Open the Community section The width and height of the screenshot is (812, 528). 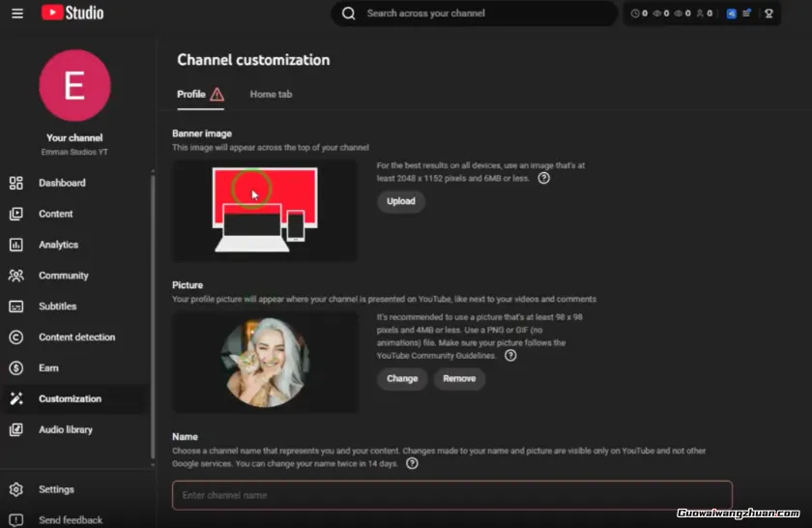[x=63, y=276]
